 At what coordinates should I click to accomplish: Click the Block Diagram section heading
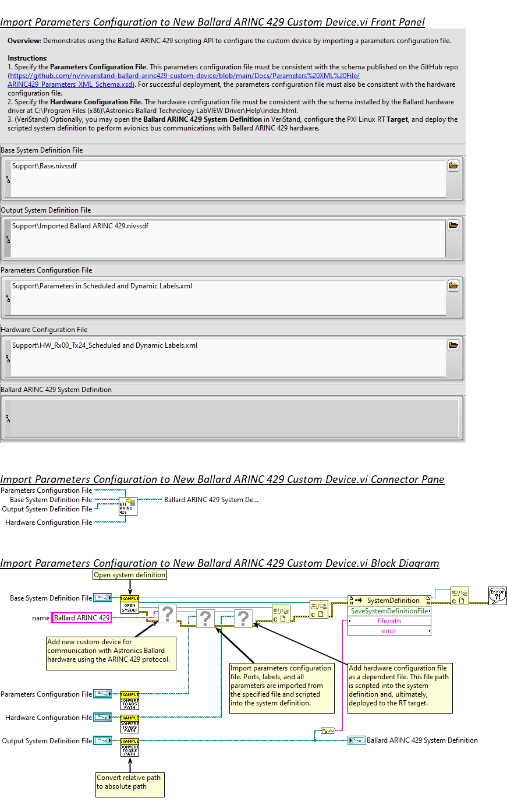click(219, 563)
